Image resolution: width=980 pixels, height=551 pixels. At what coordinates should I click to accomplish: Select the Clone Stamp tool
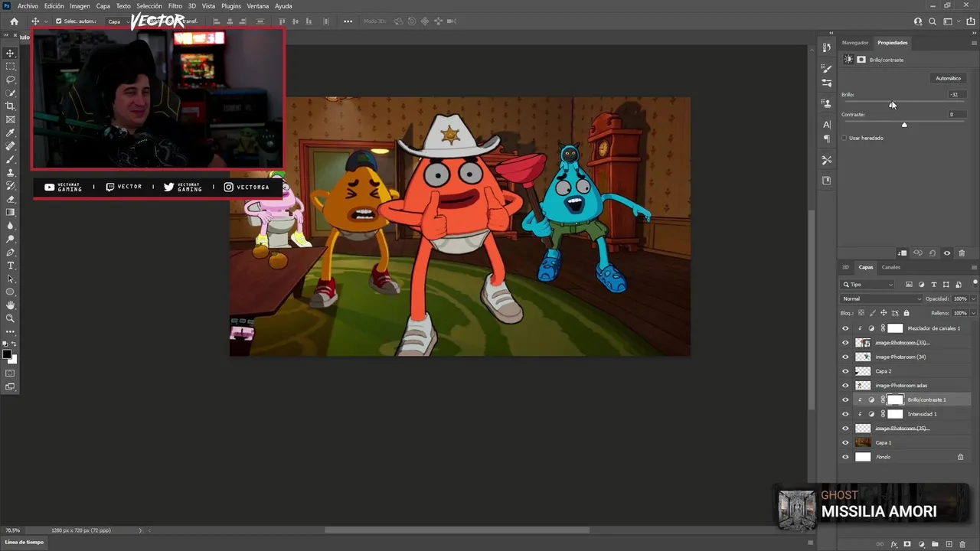point(11,173)
